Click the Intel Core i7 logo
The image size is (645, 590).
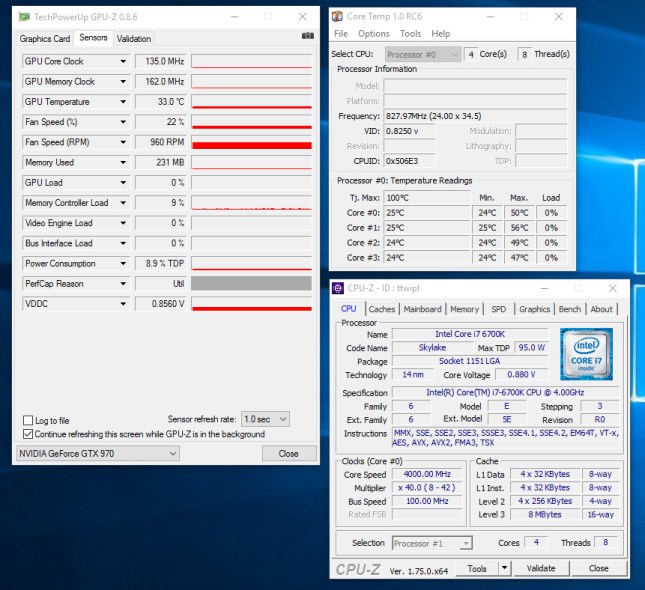[584, 353]
